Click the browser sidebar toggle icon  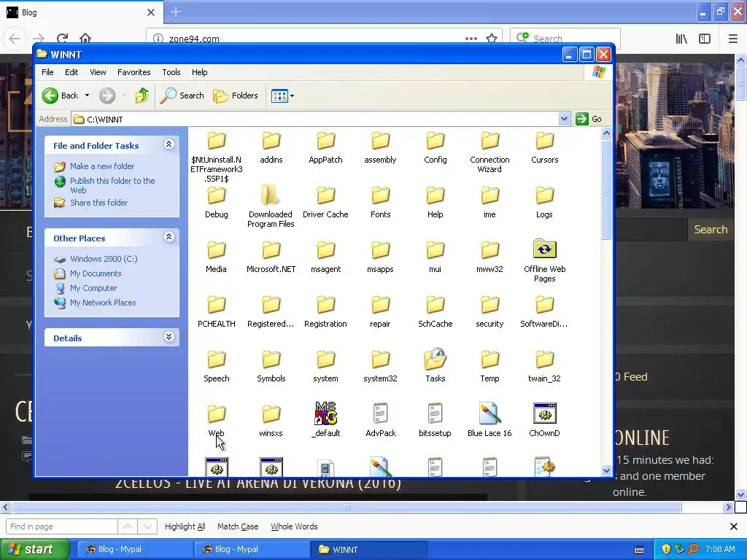click(705, 39)
